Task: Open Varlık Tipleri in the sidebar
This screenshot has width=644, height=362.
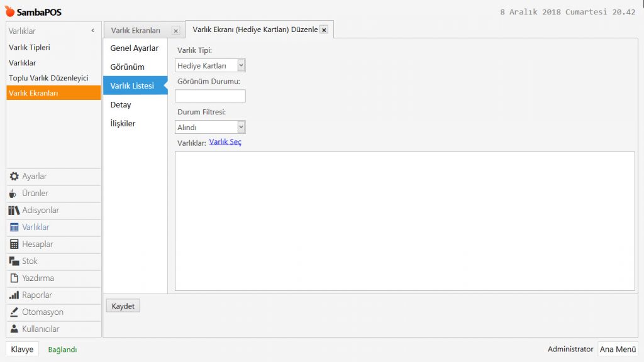Action: [30, 48]
